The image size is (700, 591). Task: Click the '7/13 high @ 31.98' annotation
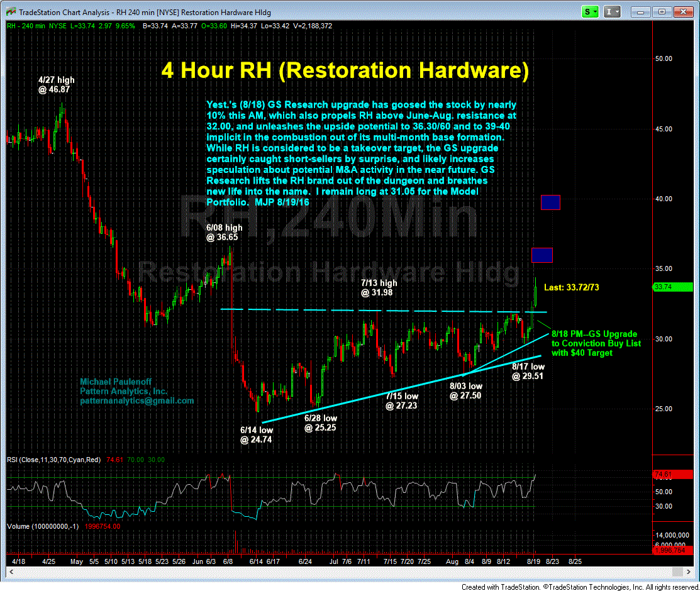[379, 288]
